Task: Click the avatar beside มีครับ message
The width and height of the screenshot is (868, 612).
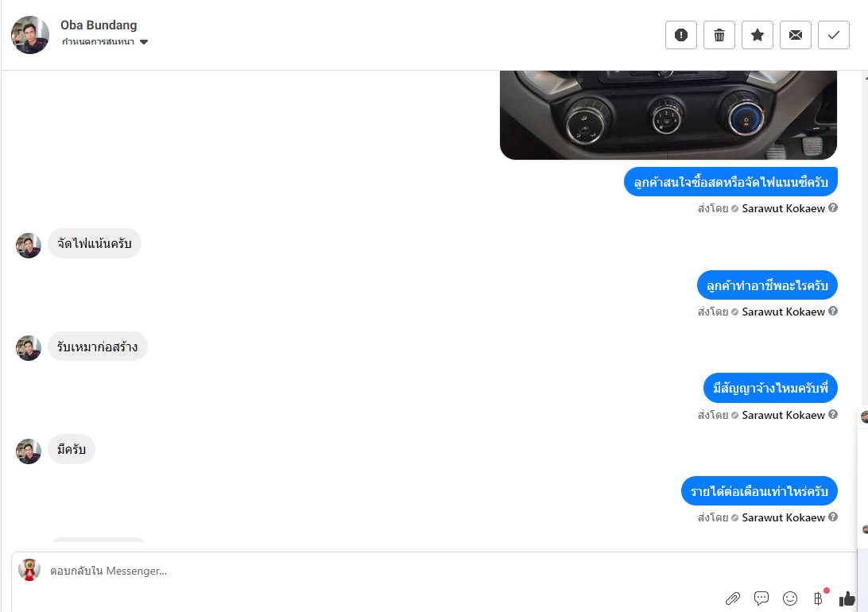Action: 29,451
